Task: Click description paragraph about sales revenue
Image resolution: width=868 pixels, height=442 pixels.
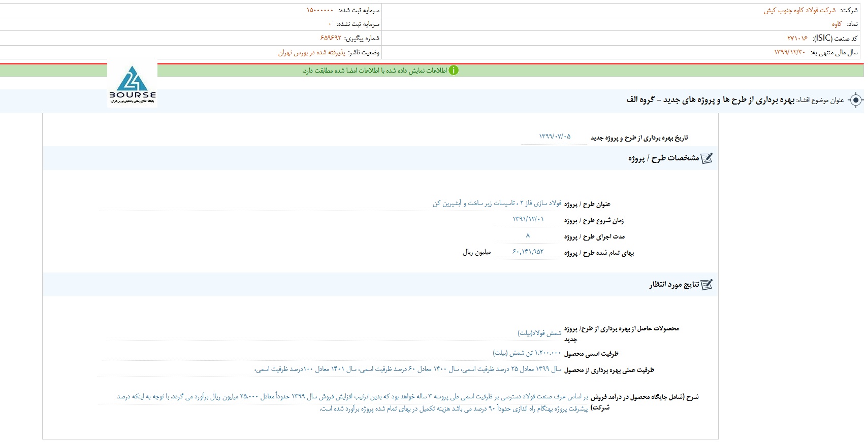Action: point(352,402)
